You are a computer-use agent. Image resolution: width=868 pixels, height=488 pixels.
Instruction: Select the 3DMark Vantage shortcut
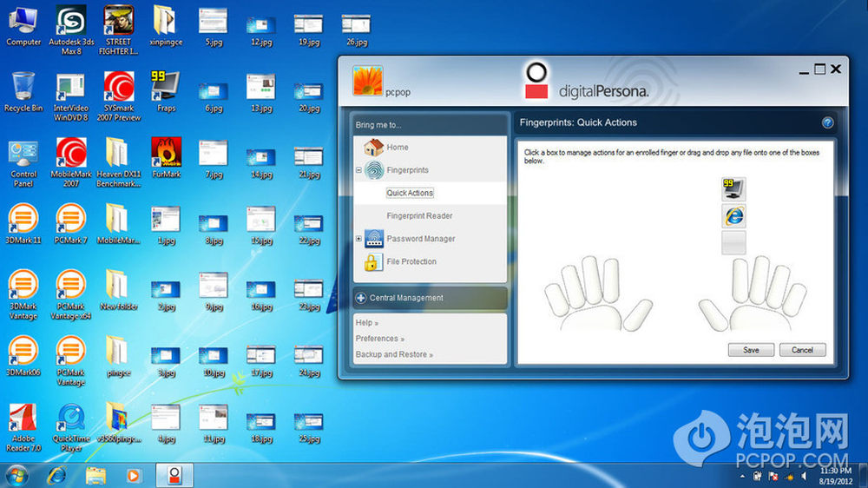coord(23,294)
